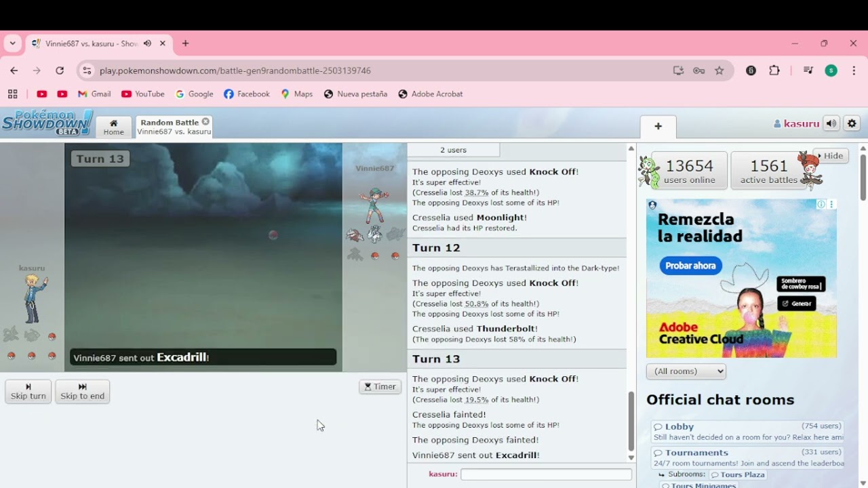The width and height of the screenshot is (868, 488).
Task: Start the battle Timer
Action: point(380,387)
